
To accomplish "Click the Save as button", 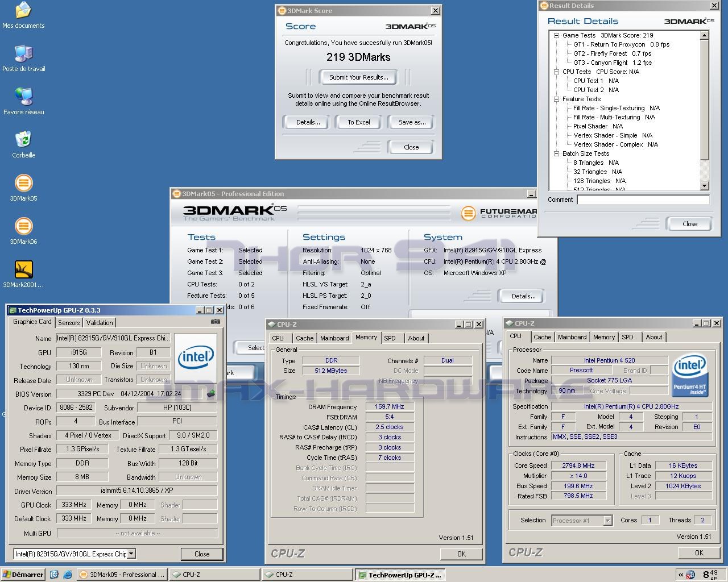I will (412, 122).
